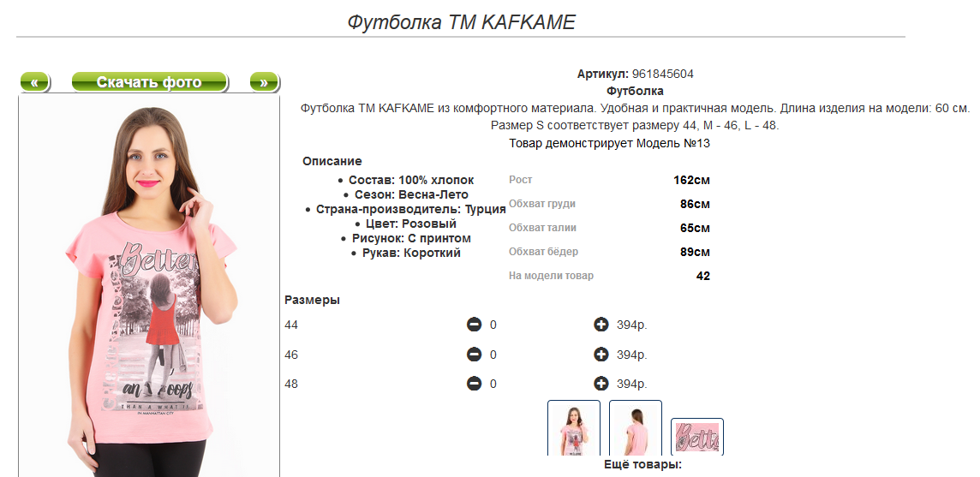The image size is (980, 477).
Task: Click the Рост value 162см
Action: point(691,180)
